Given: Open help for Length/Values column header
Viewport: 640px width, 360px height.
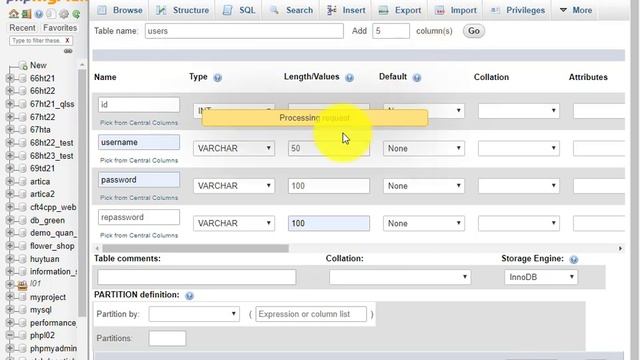Looking at the screenshot, I should click(x=349, y=78).
